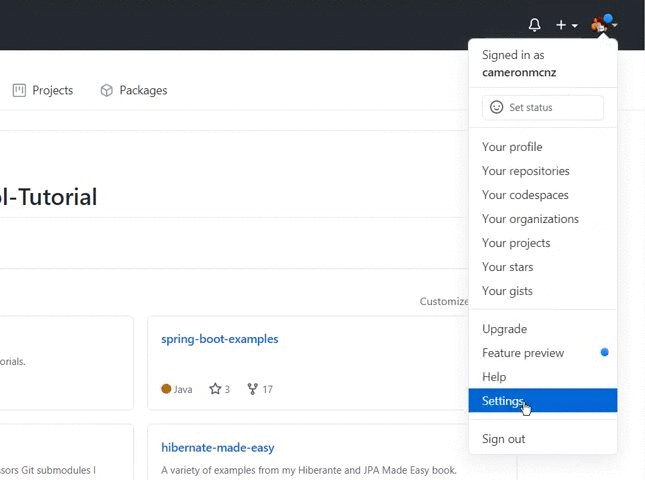645x480 pixels.
Task: Choose Upgrade in the user menu
Action: click(x=504, y=329)
